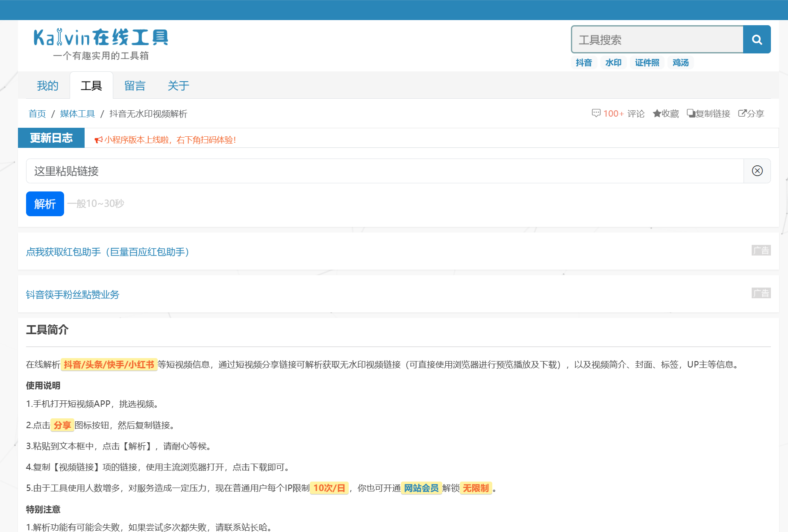Open the 我的 tab
788x532 pixels.
(47, 85)
